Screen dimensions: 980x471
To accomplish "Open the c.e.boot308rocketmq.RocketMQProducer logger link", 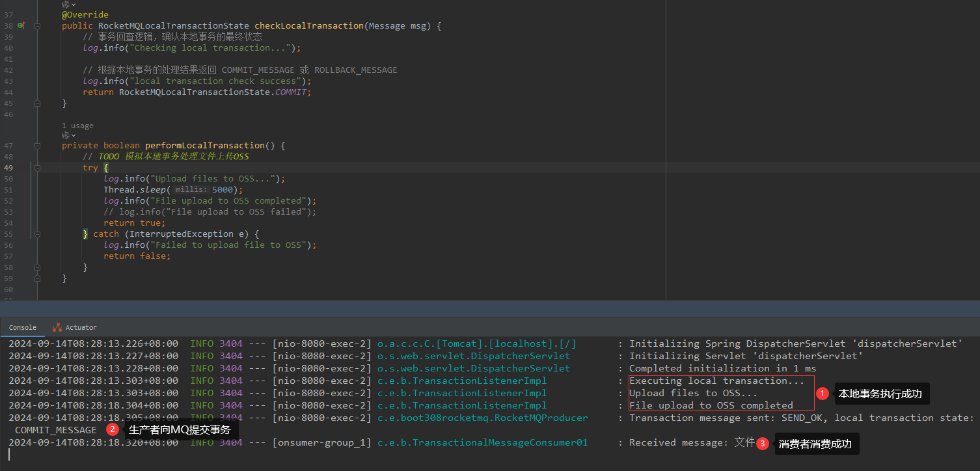I will pyautogui.click(x=482, y=418).
